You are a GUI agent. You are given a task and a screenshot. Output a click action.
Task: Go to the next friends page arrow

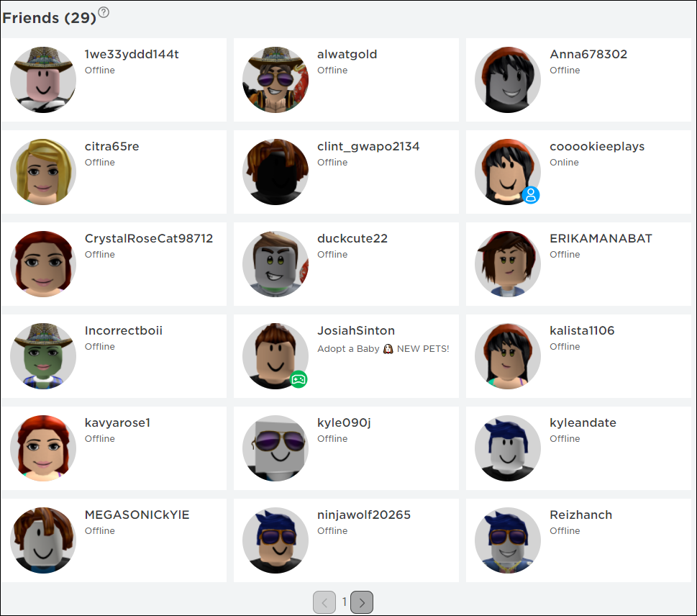click(361, 602)
